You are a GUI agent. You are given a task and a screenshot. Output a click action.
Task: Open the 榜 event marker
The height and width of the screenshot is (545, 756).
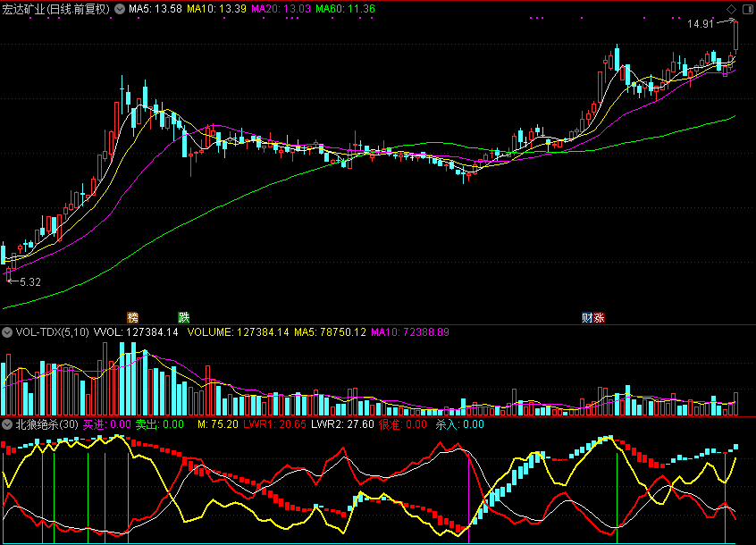click(x=132, y=317)
